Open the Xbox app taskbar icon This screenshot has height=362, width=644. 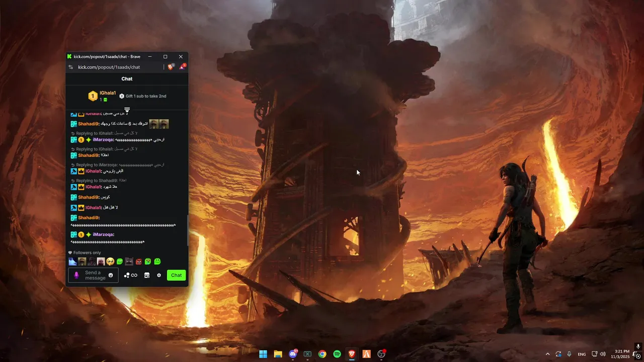click(x=307, y=354)
